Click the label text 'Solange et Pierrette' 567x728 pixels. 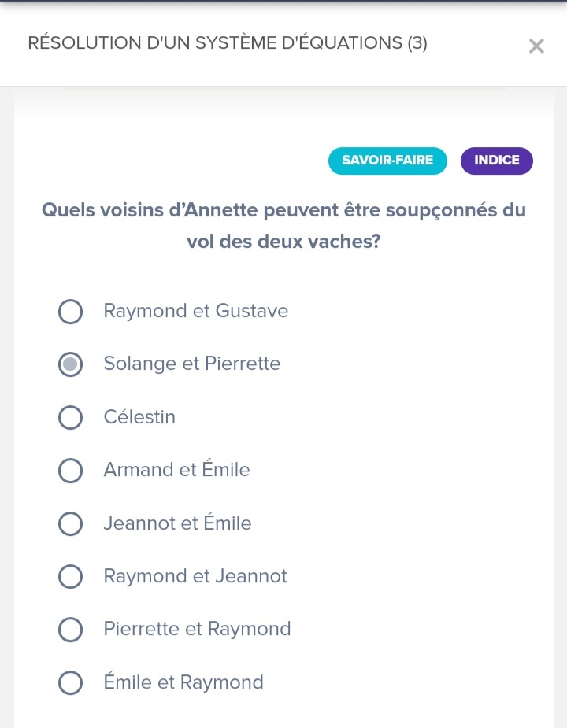click(192, 364)
